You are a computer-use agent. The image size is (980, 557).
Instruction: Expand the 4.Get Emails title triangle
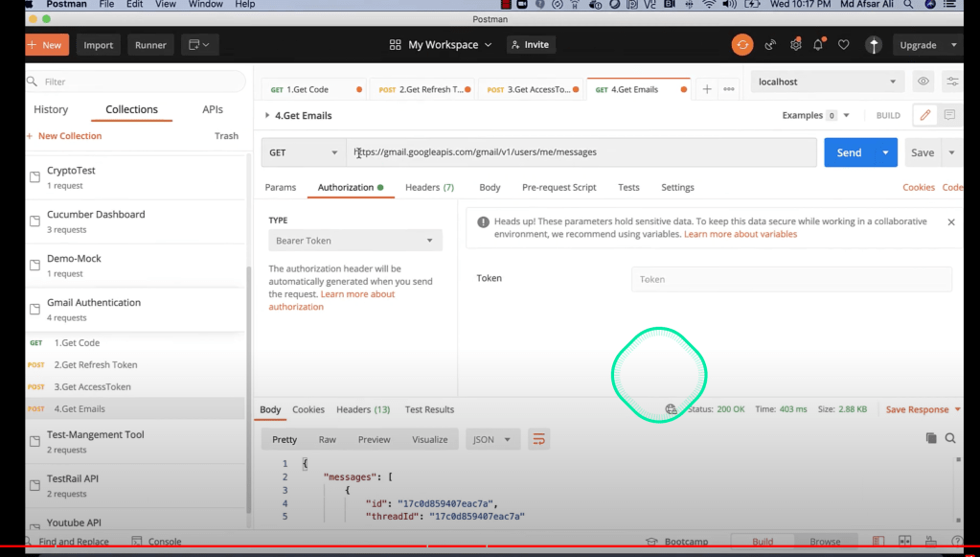click(267, 115)
